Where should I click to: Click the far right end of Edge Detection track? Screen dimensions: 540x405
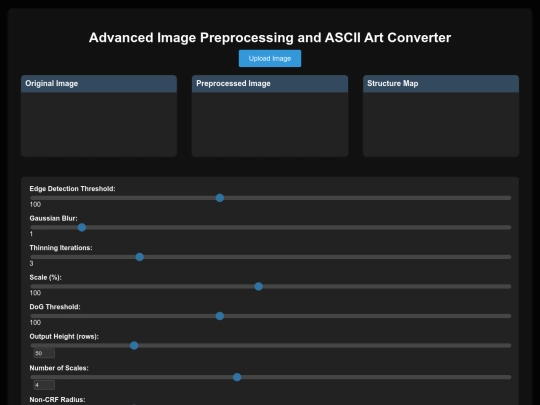[509, 198]
